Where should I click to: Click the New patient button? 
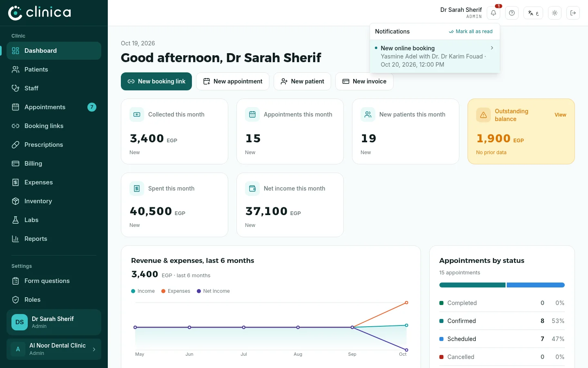point(302,81)
